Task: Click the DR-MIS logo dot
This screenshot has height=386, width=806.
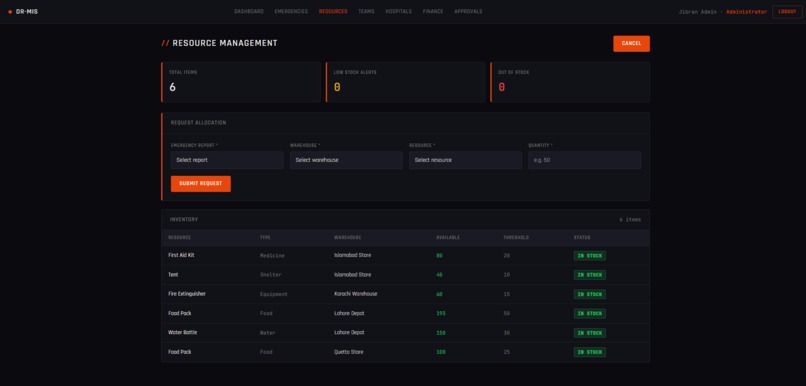Action: tap(10, 12)
